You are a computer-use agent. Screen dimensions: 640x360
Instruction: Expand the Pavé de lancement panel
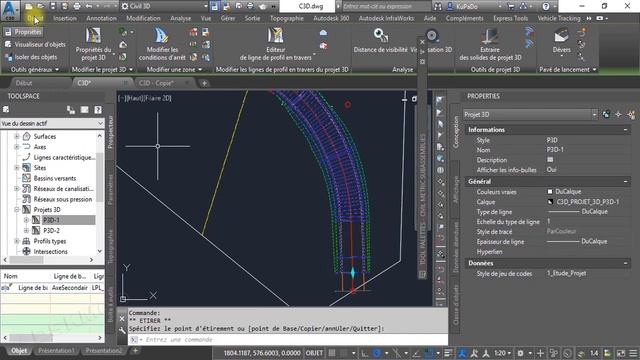coord(568,70)
